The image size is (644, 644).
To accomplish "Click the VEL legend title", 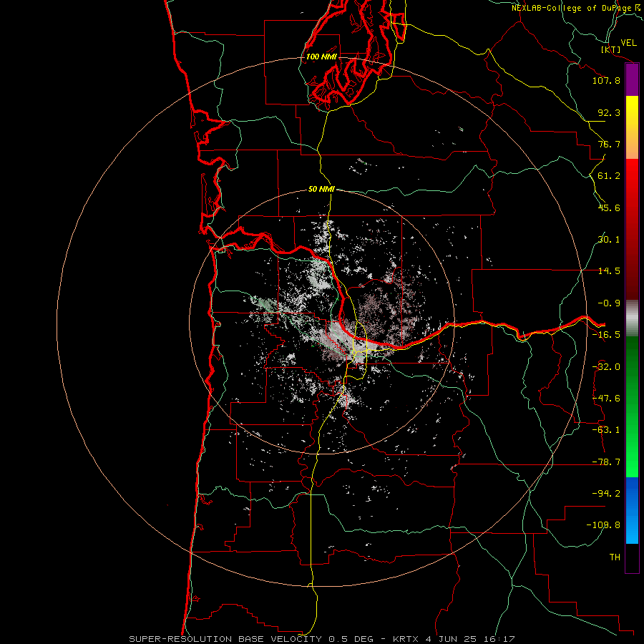I will pyautogui.click(x=628, y=43).
